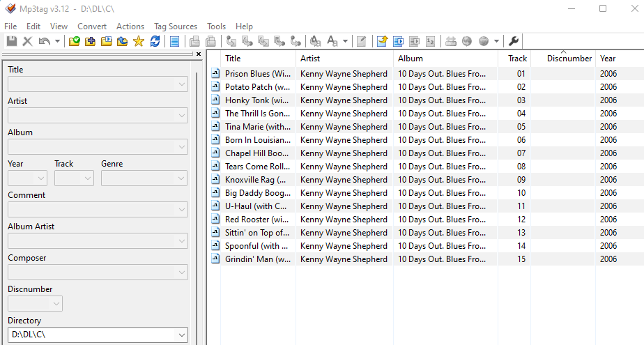644x345 pixels.
Task: Click the yellow star Favorites icon
Action: pos(139,41)
